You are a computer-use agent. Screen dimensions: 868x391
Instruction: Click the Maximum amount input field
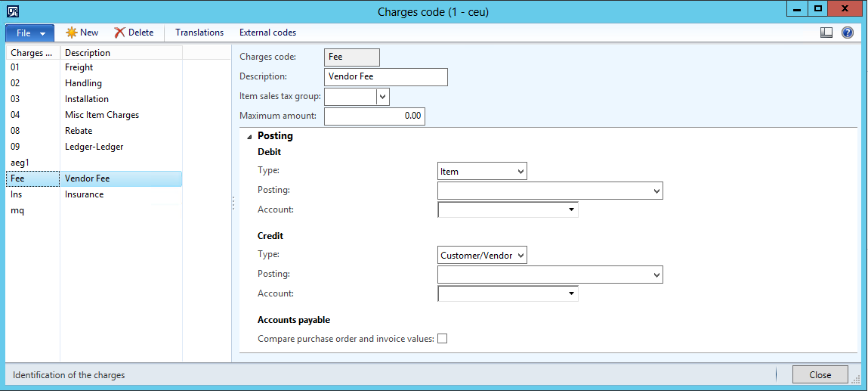tap(375, 116)
